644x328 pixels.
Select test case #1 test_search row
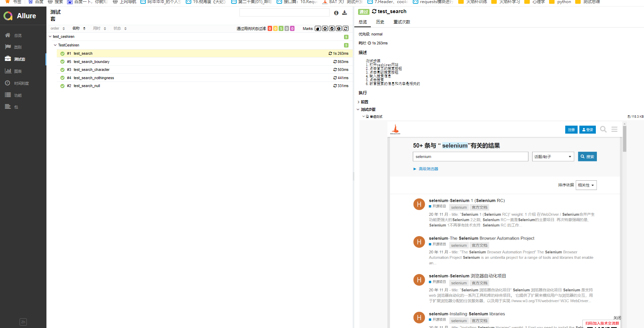205,53
